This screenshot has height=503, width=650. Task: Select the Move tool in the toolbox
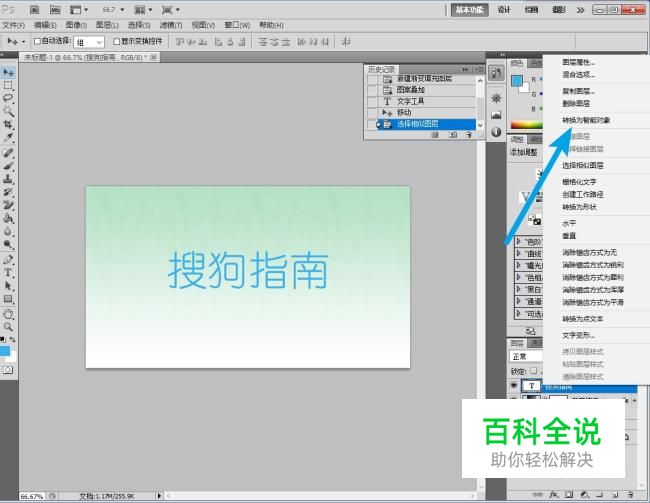click(8, 73)
